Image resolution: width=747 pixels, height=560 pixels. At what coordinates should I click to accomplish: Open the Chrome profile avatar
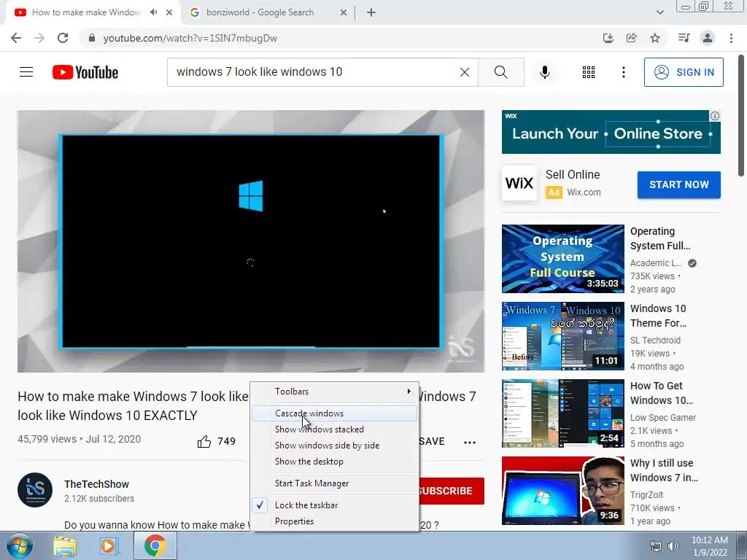pyautogui.click(x=708, y=38)
